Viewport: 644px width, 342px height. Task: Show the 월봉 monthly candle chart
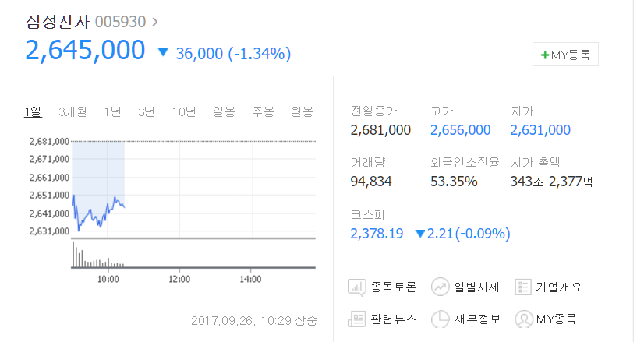point(302,111)
